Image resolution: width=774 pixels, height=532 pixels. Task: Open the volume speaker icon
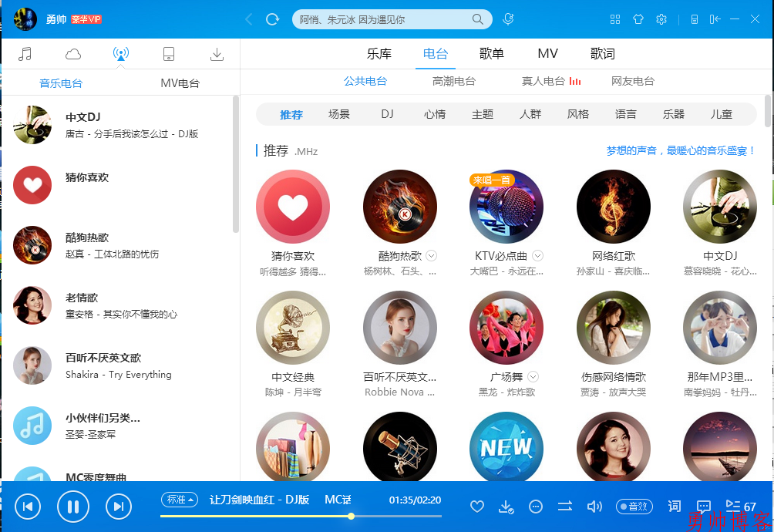[x=594, y=507]
